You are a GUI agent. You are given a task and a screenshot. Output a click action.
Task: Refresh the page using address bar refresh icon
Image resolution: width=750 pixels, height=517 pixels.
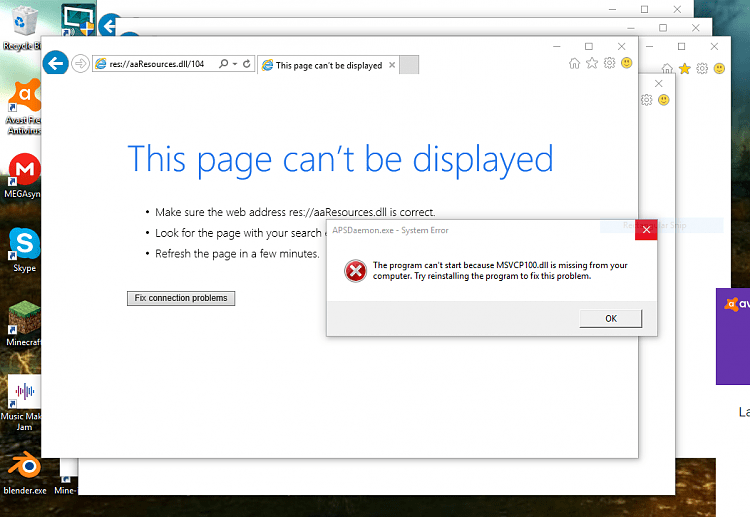tap(246, 64)
